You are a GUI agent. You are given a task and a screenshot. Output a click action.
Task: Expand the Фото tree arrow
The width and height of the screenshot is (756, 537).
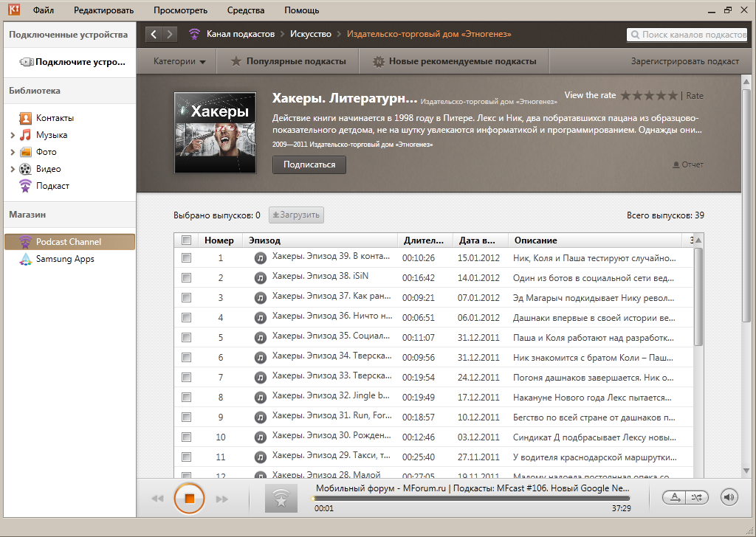(13, 152)
